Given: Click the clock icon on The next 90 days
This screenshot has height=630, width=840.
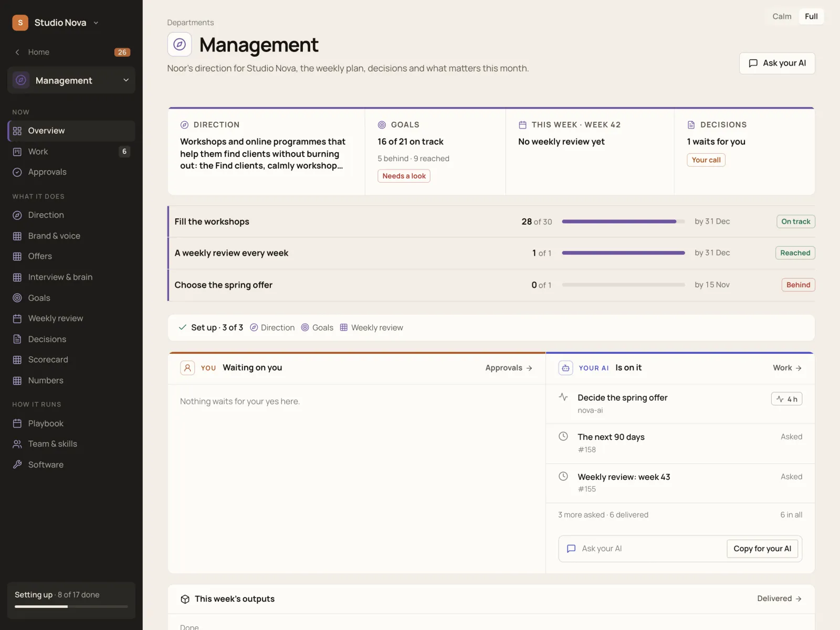Looking at the screenshot, I should [563, 436].
